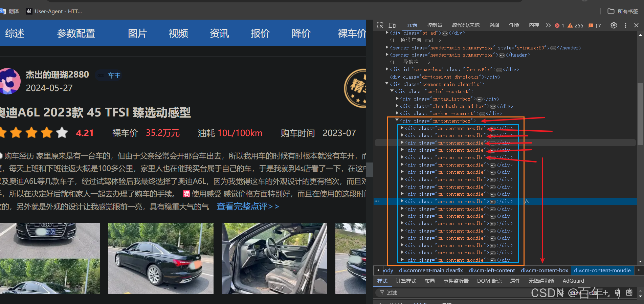Switch to the 源代码/来源 DevTools tab
Viewport: 644px width, 304px height.
(466, 25)
